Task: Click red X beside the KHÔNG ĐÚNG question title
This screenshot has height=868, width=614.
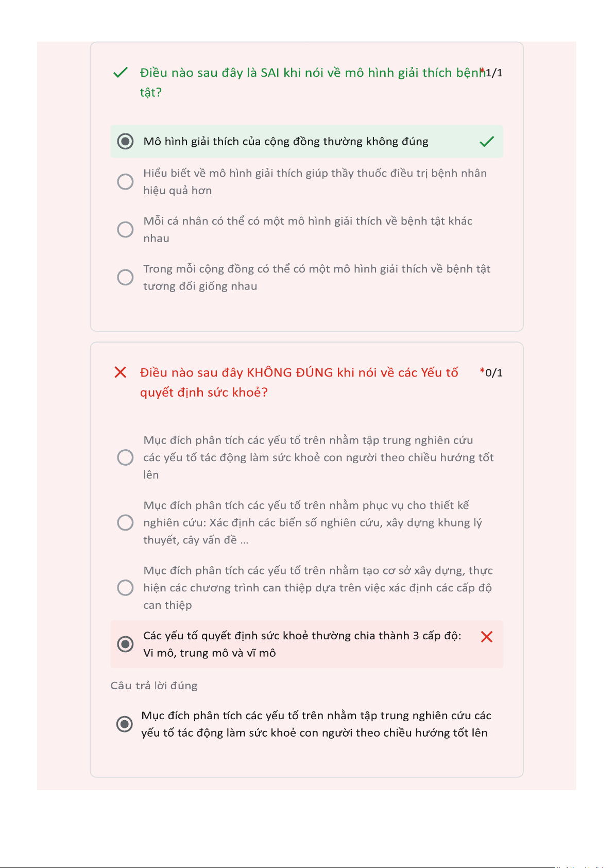Action: (120, 372)
